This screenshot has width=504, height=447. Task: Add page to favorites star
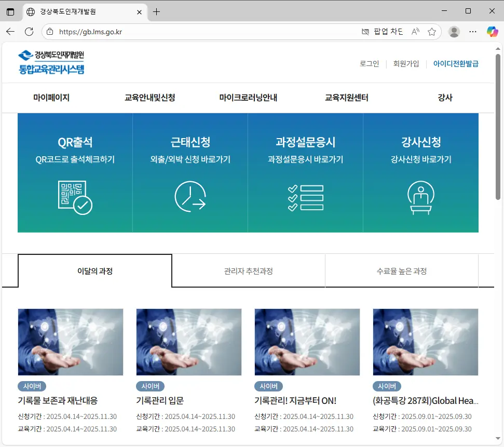click(432, 32)
